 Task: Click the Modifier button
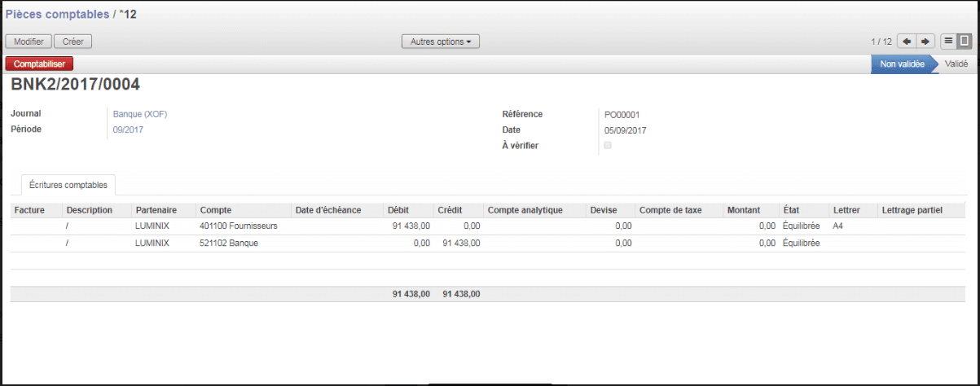pos(29,42)
